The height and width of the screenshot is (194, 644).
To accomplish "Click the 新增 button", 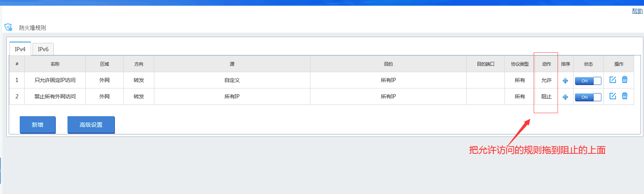I will point(38,125).
